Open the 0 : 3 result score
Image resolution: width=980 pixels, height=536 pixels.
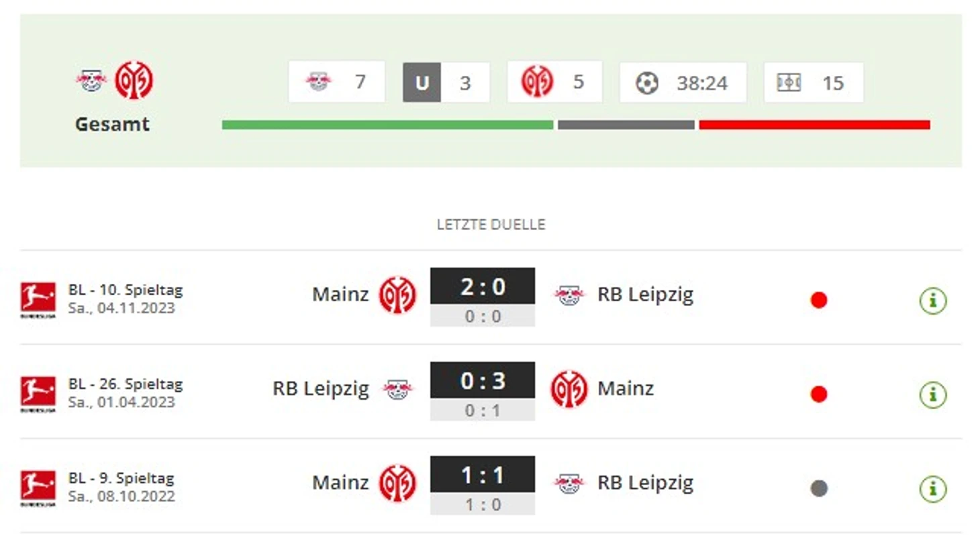pos(483,381)
